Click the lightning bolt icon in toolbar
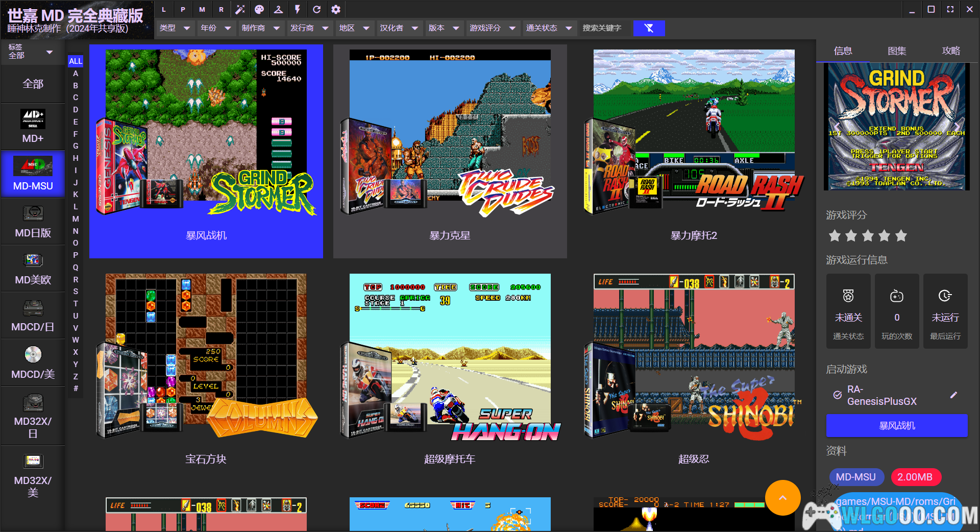Screen dimensions: 980x532 298,9
